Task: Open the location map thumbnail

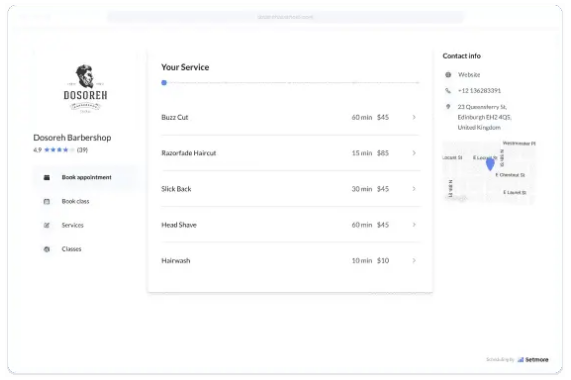Action: [x=489, y=172]
